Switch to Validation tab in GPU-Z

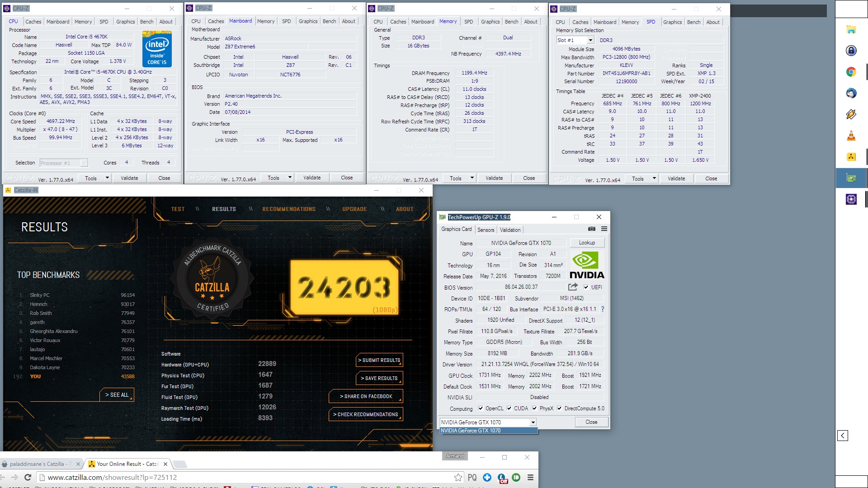510,230
